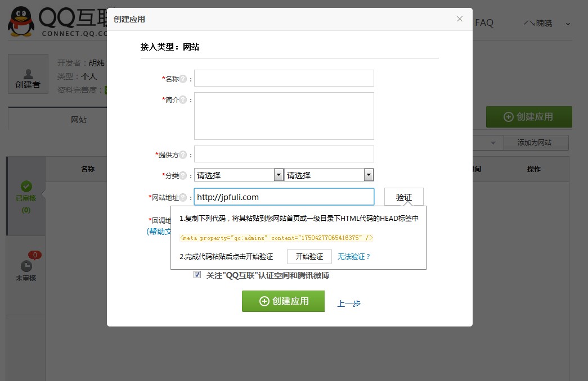Click the green checkmark 已审核 icon

pyautogui.click(x=26, y=186)
